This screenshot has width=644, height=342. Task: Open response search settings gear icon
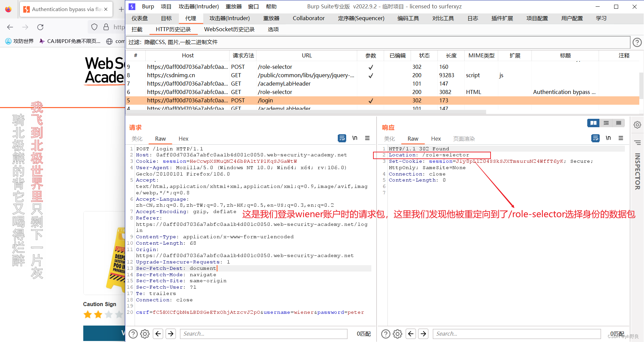[x=398, y=334]
